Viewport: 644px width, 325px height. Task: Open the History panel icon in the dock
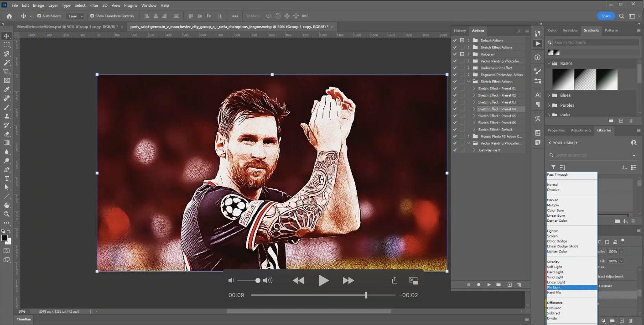tap(538, 33)
